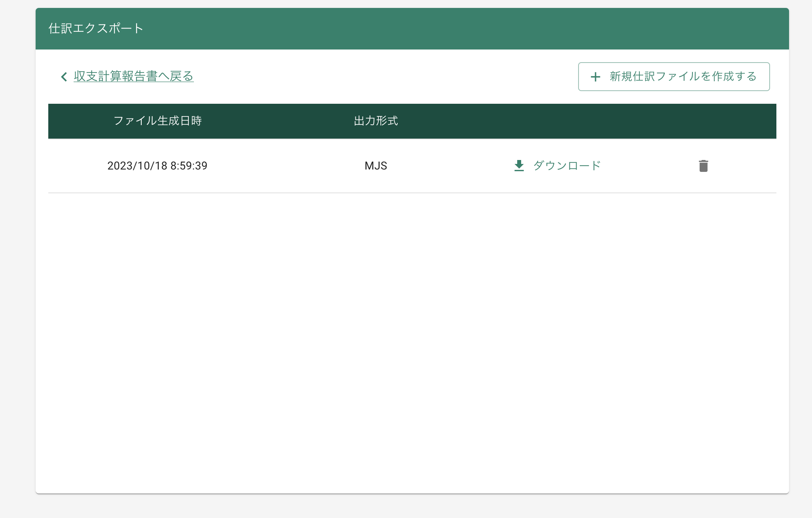The height and width of the screenshot is (518, 812).
Task: Open the 収支計算報告書へ戻る link
Action: tap(133, 76)
